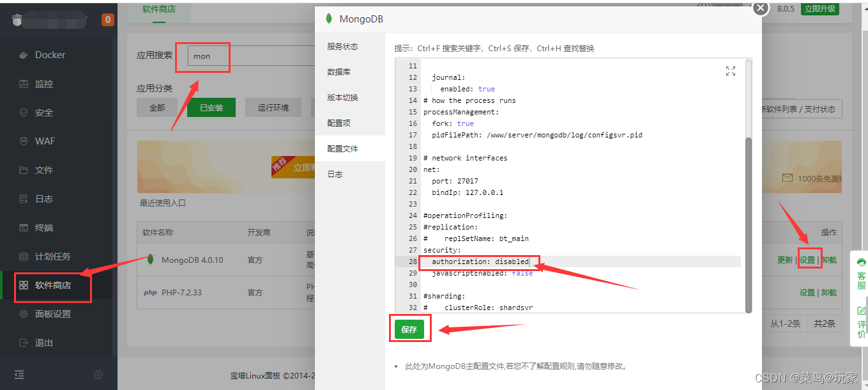Click the 文件 folder icon in sidebar
Viewport: 868px width, 390px height.
[24, 170]
